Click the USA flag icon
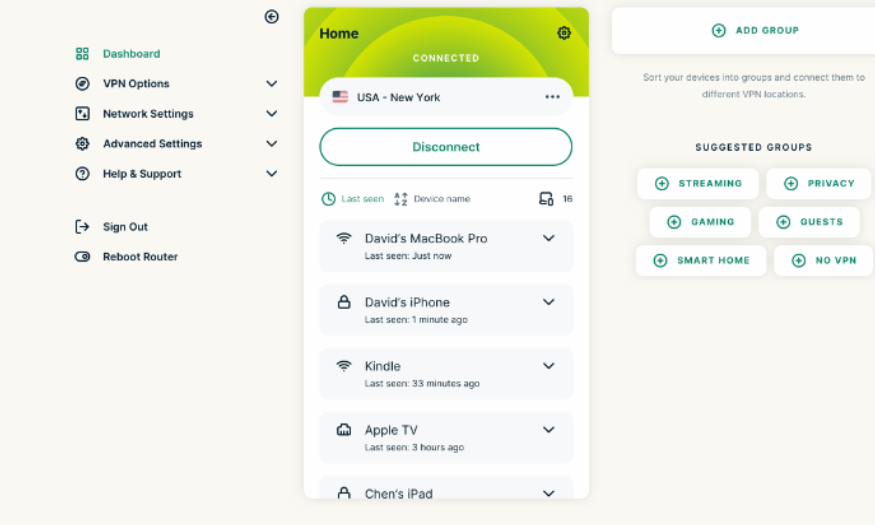Screen dimensions: 875x525 [340, 97]
